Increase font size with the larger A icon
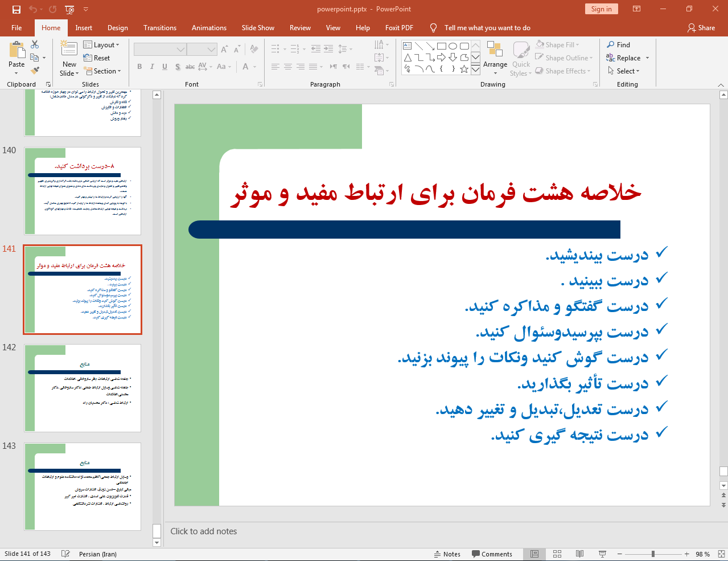This screenshot has width=728, height=561. (224, 50)
